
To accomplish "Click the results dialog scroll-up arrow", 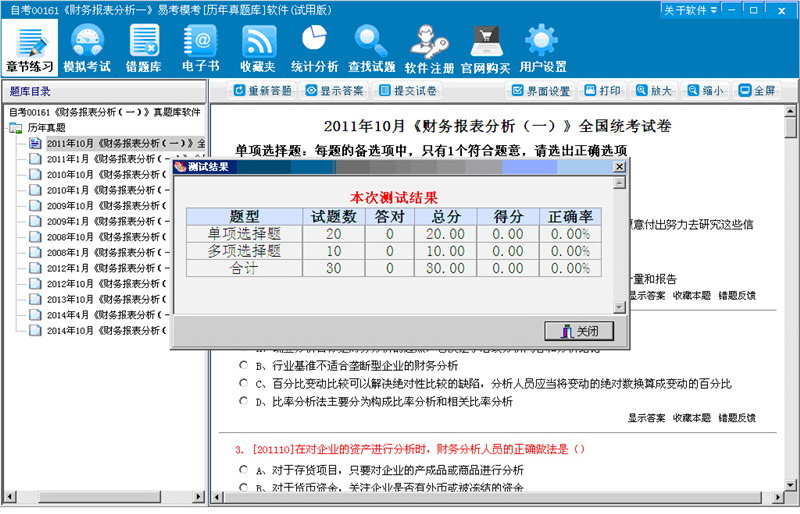I will (619, 183).
